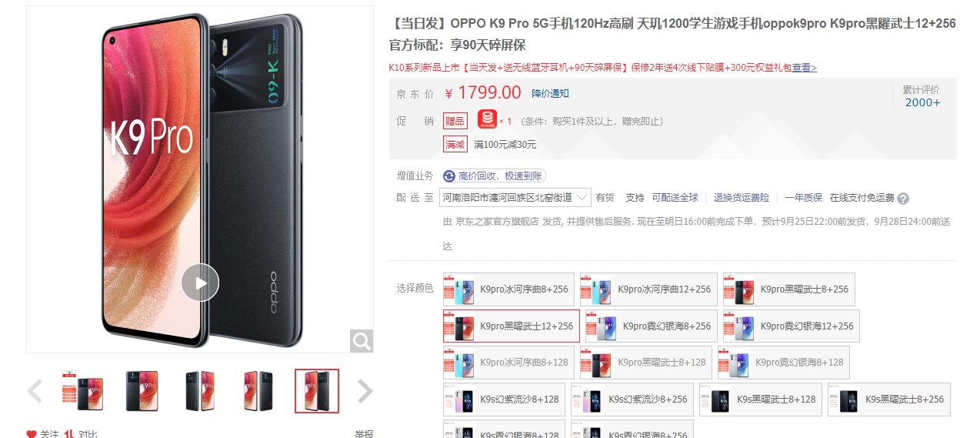This screenshot has height=438, width=980.
Task: Click the 高价回收 recycle icon
Action: click(449, 176)
